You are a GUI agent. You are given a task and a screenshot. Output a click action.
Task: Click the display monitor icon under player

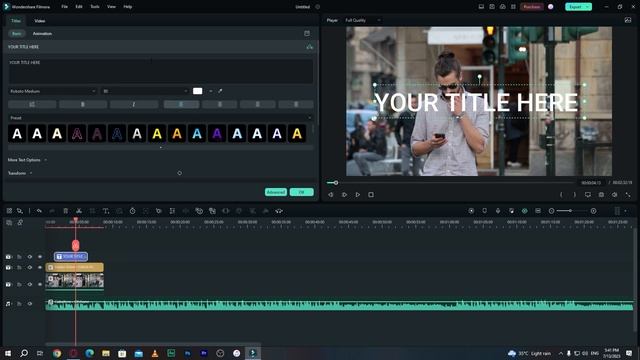click(x=588, y=195)
